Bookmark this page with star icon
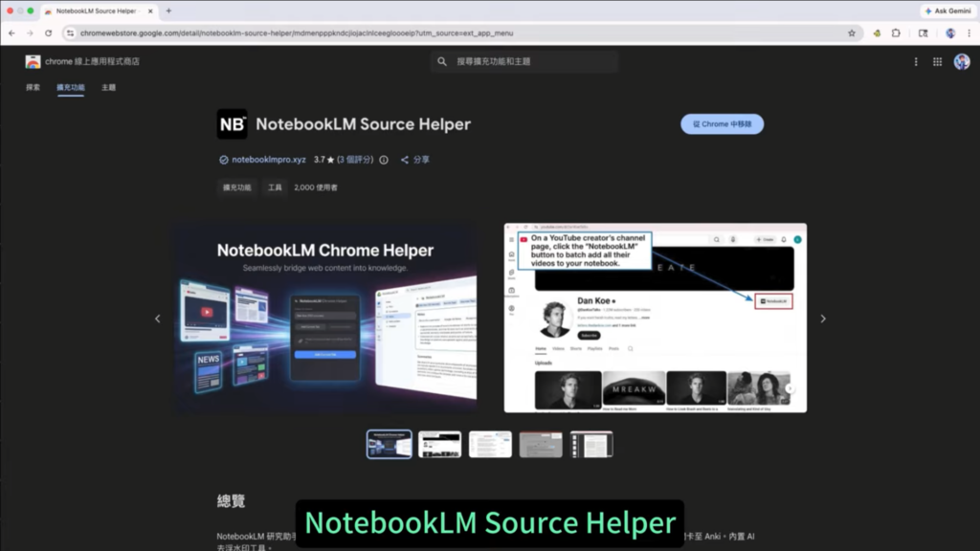980x551 pixels. coord(851,33)
